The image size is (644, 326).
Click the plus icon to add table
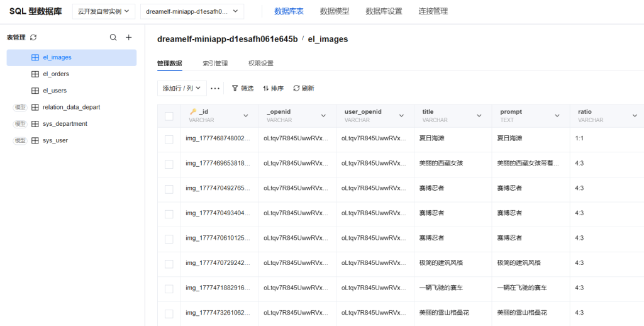(x=128, y=38)
